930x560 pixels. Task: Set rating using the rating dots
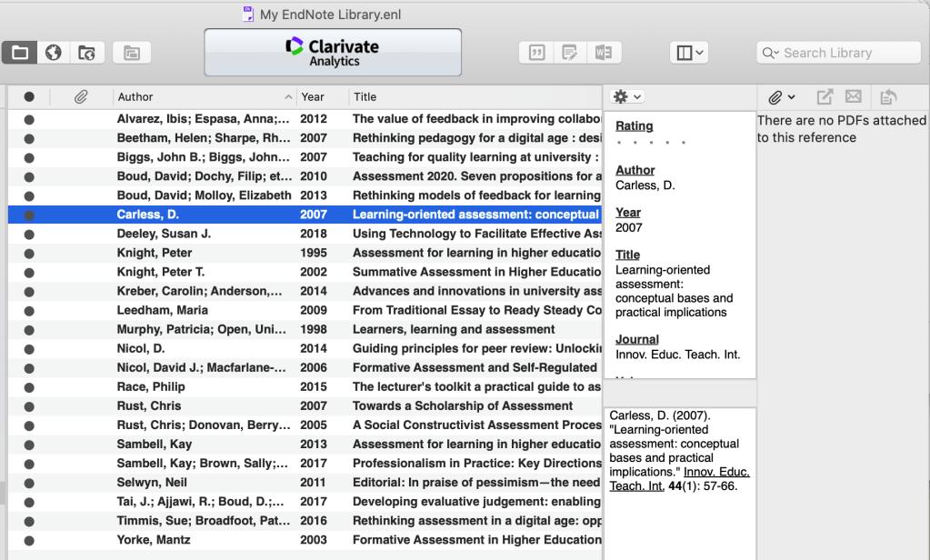650,143
